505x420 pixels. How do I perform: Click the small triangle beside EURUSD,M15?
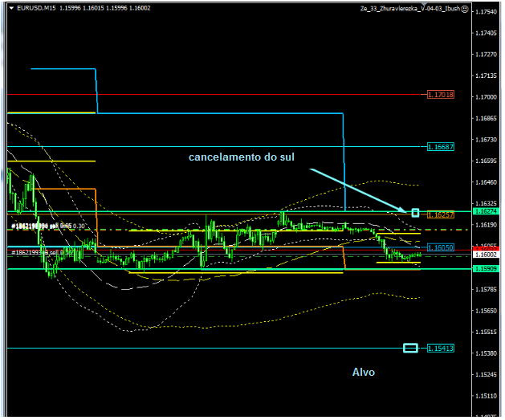click(10, 9)
